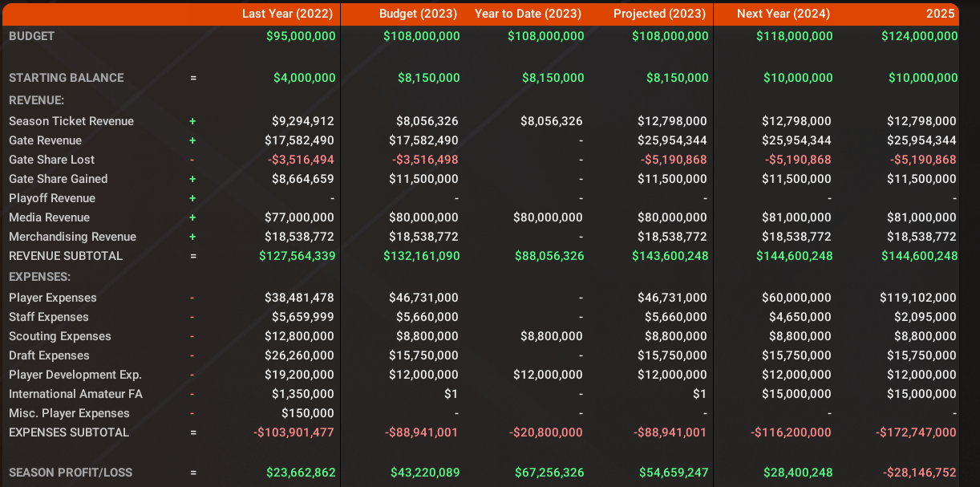Viewport: 980px width, 487px height.
Task: Click the 2025 season loss value -$28,146,752
Action: (920, 473)
